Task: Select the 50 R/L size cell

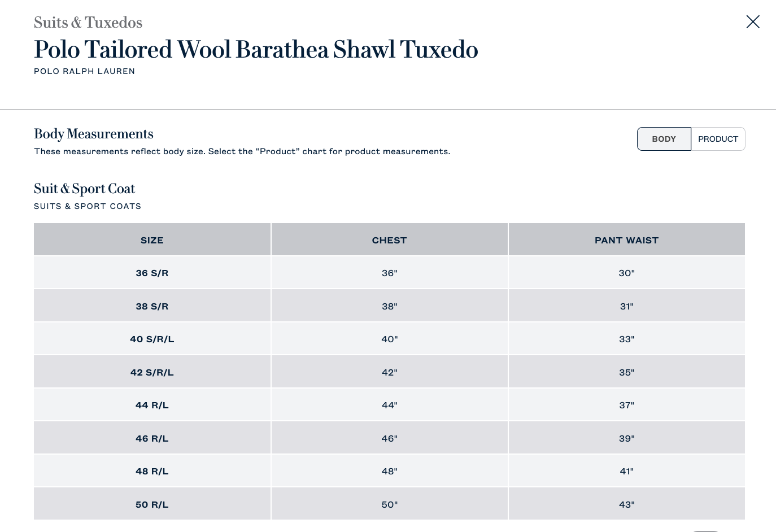Action: (152, 504)
